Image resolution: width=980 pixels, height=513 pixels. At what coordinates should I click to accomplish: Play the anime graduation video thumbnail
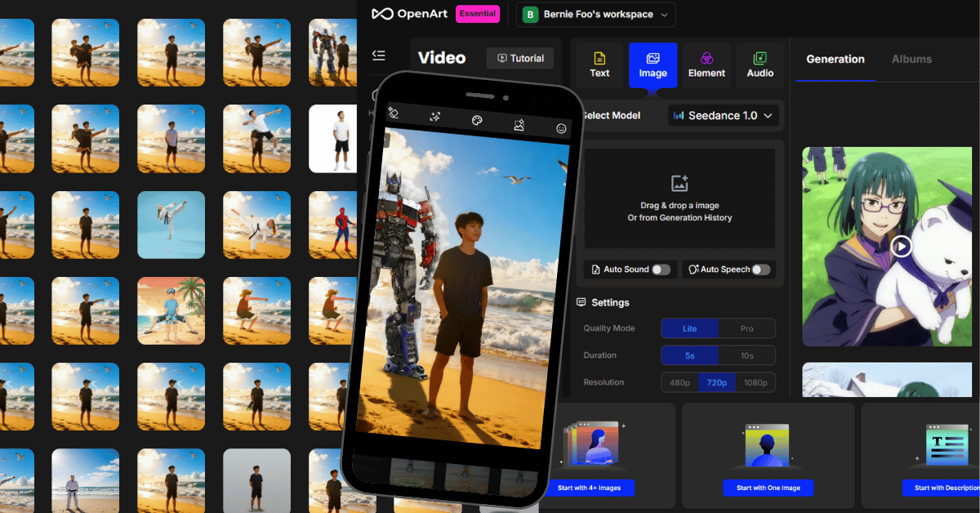click(x=900, y=246)
